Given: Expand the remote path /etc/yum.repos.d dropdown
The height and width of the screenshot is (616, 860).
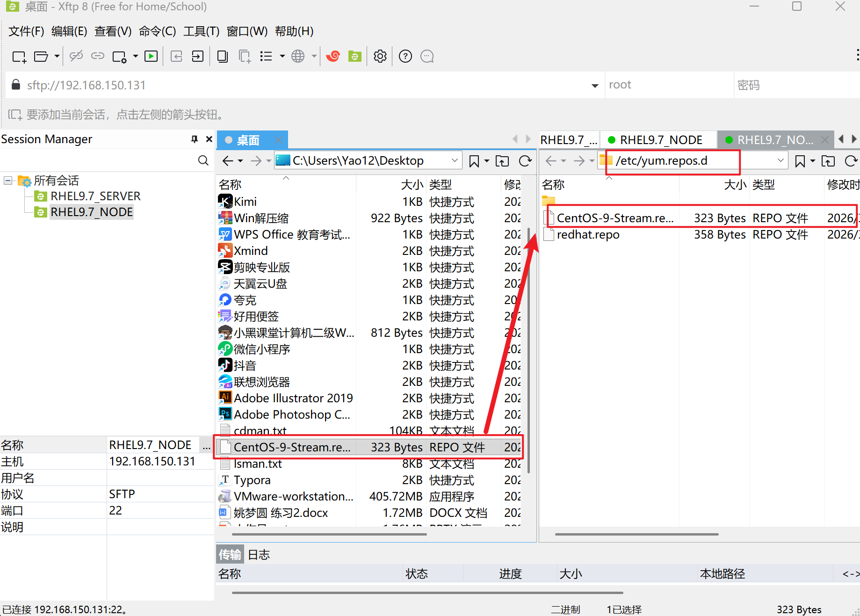Looking at the screenshot, I should [x=781, y=160].
